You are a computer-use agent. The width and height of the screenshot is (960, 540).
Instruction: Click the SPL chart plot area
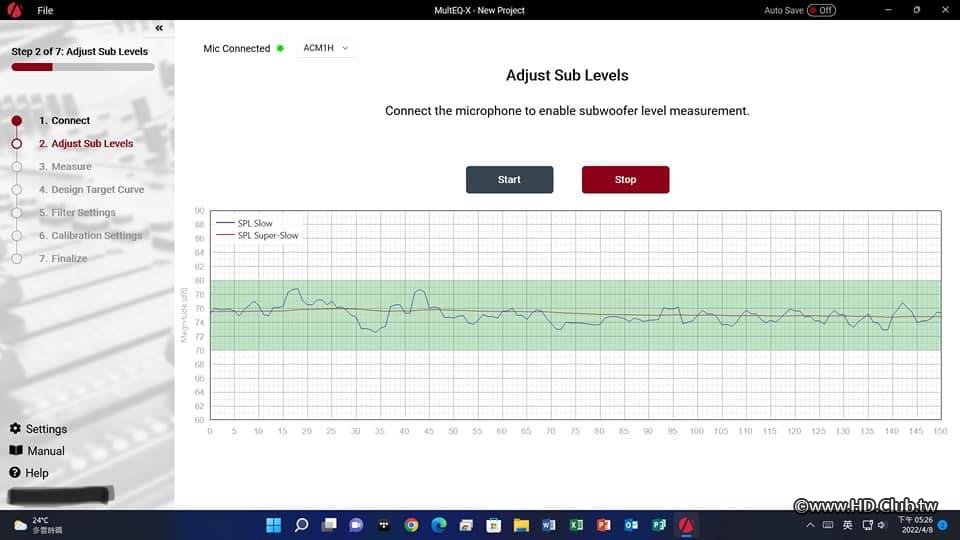tap(576, 315)
